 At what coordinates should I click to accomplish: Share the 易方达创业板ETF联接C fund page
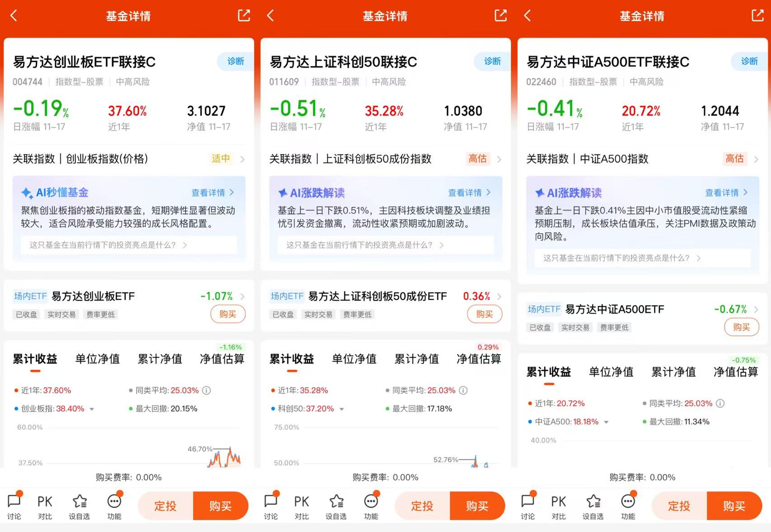tap(244, 15)
